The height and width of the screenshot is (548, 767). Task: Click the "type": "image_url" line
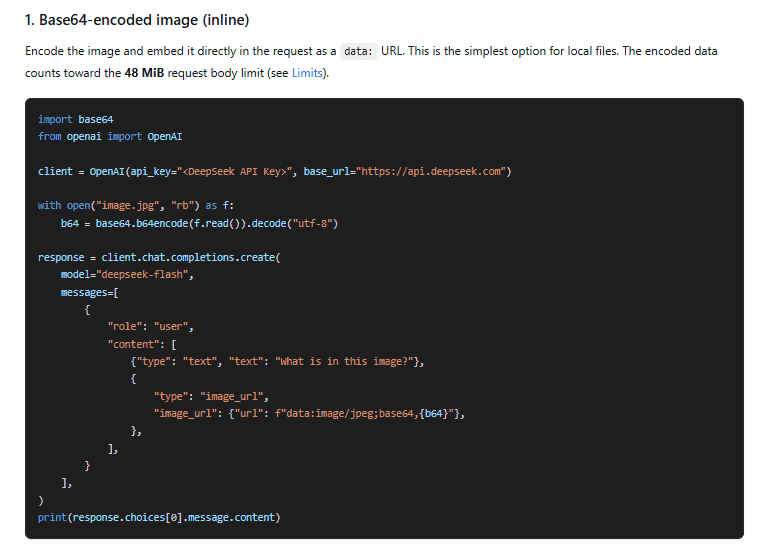pyautogui.click(x=211, y=396)
